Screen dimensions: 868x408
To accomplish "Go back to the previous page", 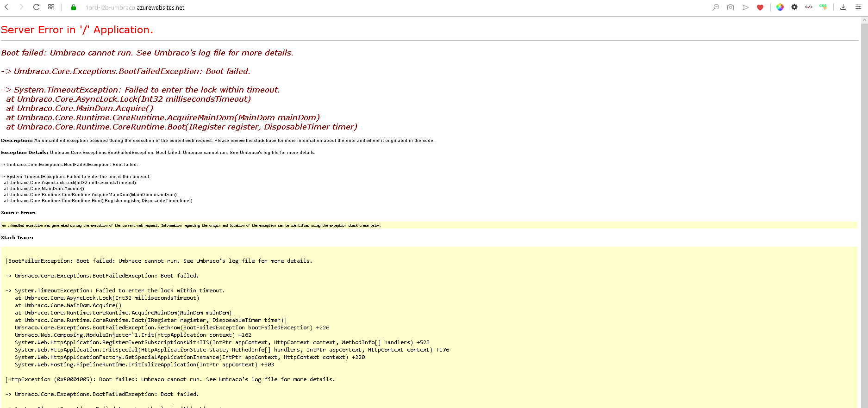I will 6,7.
